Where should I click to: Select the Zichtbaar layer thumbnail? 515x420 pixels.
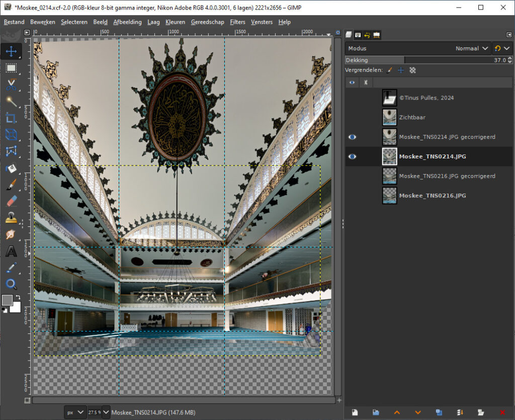[x=389, y=117]
